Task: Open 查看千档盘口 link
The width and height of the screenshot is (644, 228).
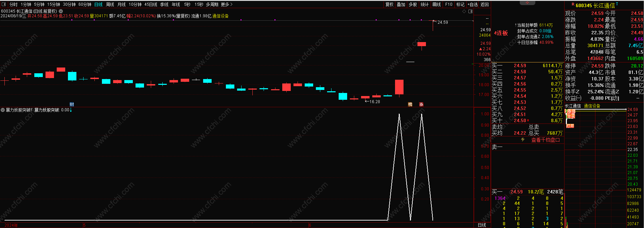Action: point(545,140)
